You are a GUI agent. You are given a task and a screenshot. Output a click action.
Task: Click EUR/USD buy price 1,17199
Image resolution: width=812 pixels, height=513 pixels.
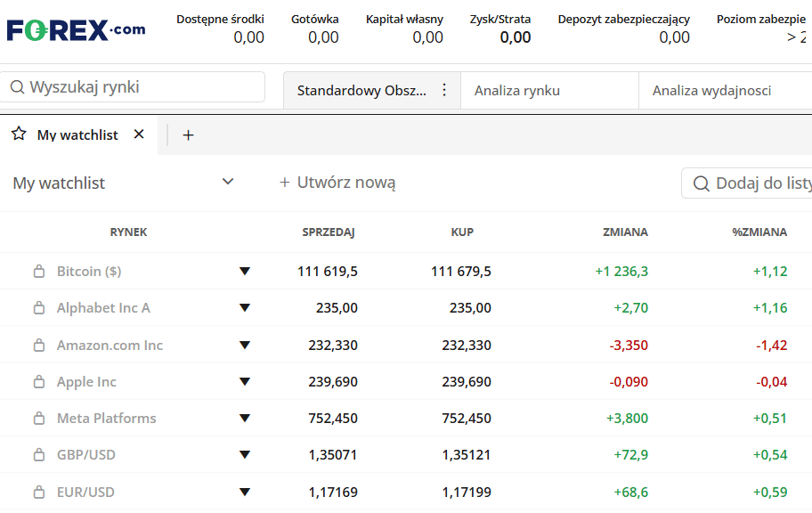(467, 492)
